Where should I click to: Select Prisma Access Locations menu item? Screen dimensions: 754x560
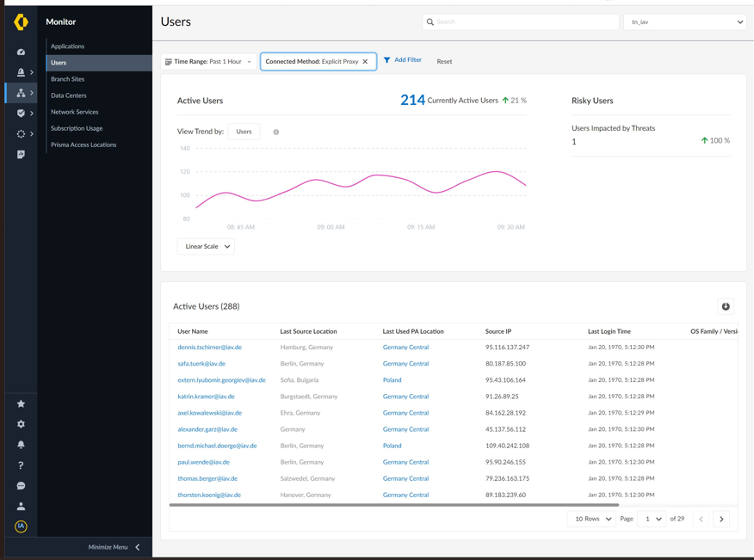[83, 145]
